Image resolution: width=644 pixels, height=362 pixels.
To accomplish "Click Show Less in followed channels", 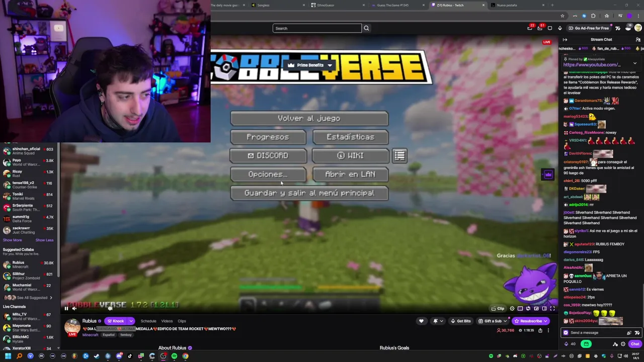I will (44, 240).
